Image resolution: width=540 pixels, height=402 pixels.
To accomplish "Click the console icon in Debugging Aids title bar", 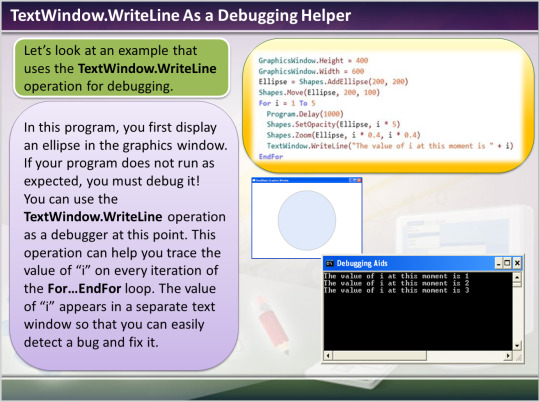I will 330,264.
